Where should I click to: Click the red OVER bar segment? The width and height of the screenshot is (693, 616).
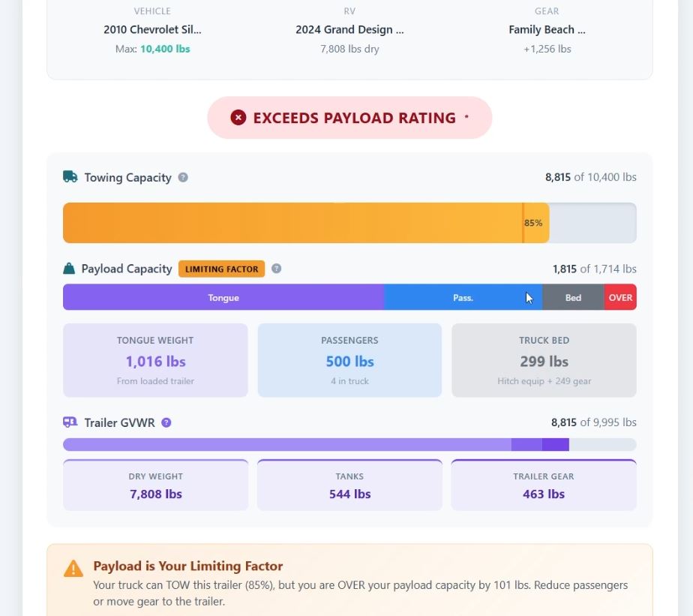[620, 297]
